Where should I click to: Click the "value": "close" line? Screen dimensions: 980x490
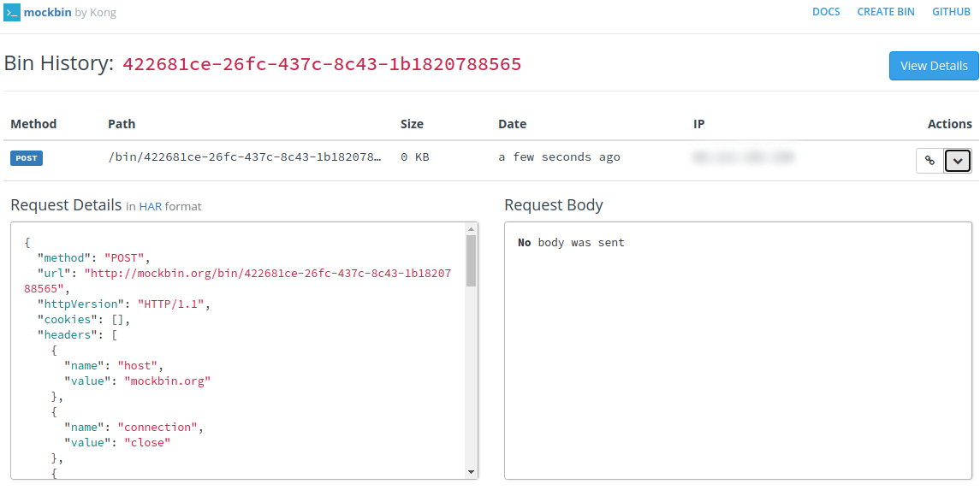click(x=118, y=443)
